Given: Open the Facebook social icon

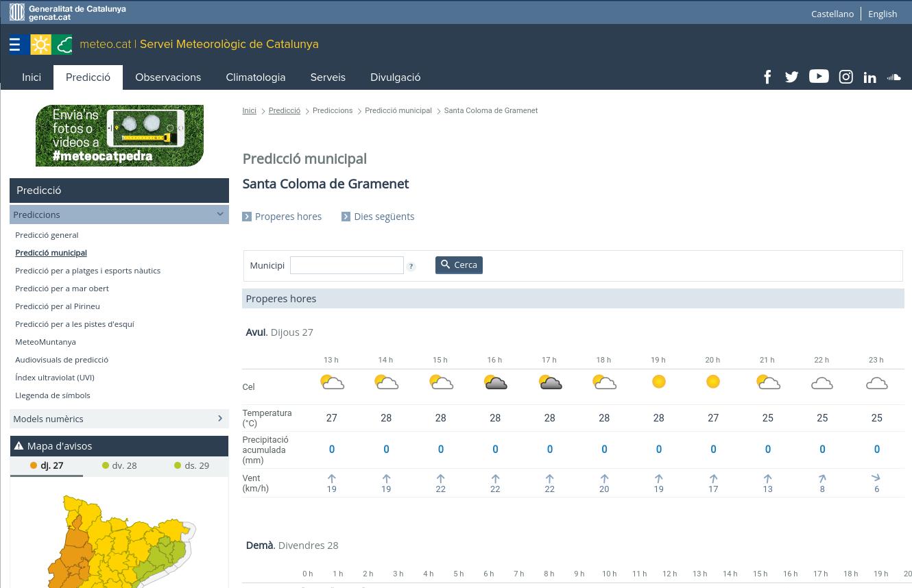Looking at the screenshot, I should click(767, 77).
